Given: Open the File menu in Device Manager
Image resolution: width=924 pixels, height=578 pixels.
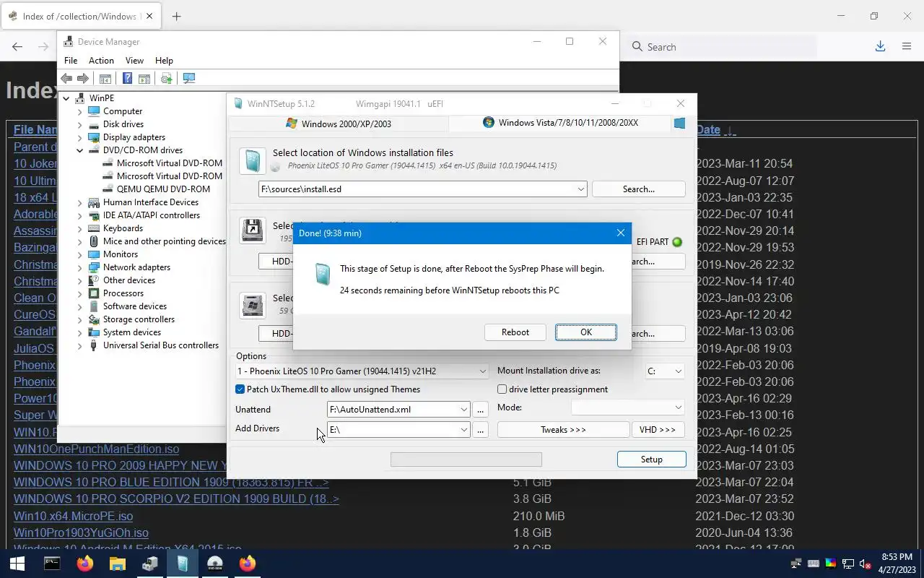Looking at the screenshot, I should 71,61.
